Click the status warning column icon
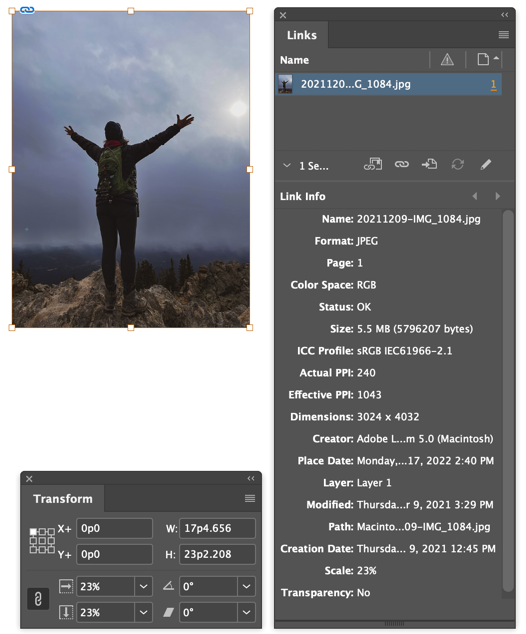Image resolution: width=526 pixels, height=634 pixels. point(447,60)
